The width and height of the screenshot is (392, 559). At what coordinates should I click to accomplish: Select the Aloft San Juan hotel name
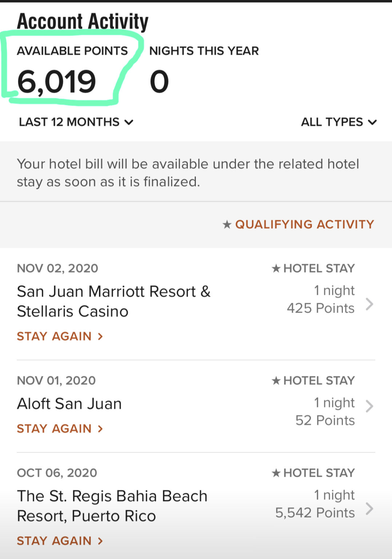pos(69,404)
